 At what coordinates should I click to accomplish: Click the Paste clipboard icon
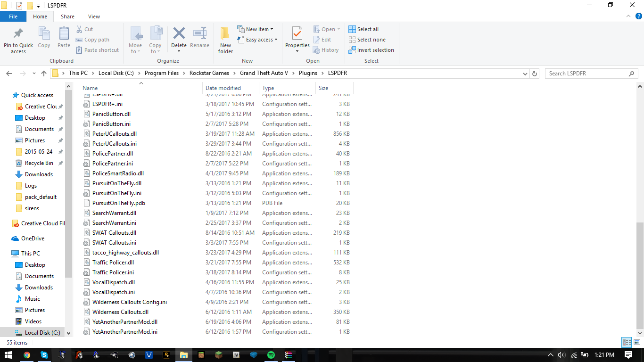[64, 33]
